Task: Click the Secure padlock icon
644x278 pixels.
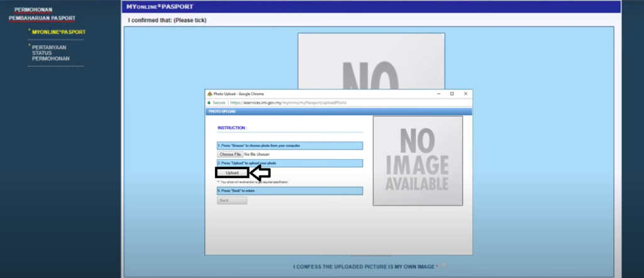Action: [x=209, y=103]
